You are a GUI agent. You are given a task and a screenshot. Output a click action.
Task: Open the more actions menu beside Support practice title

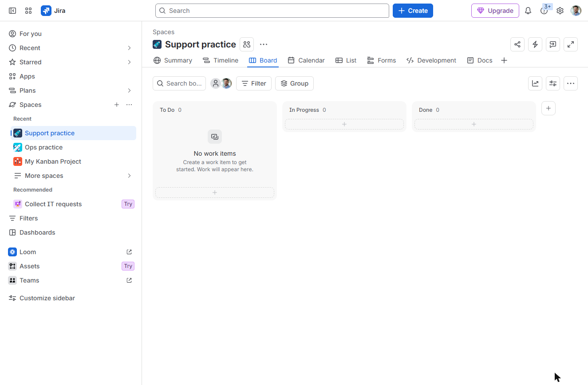[x=264, y=44]
